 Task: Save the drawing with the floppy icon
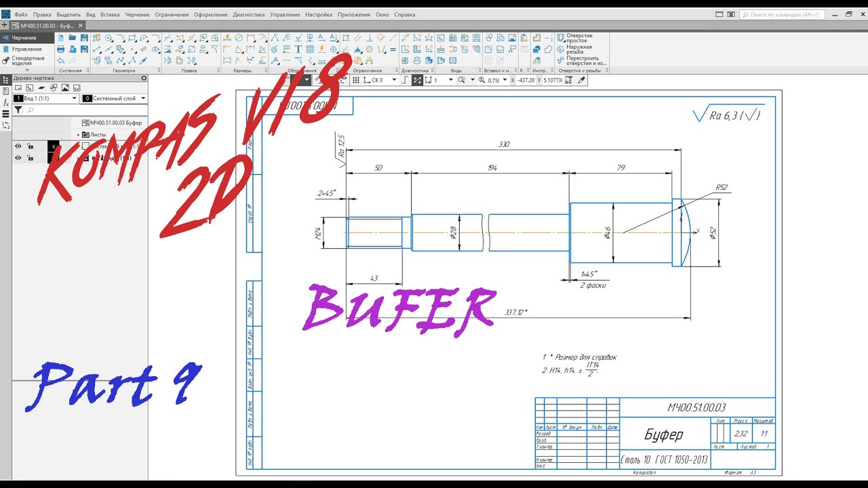84,37
